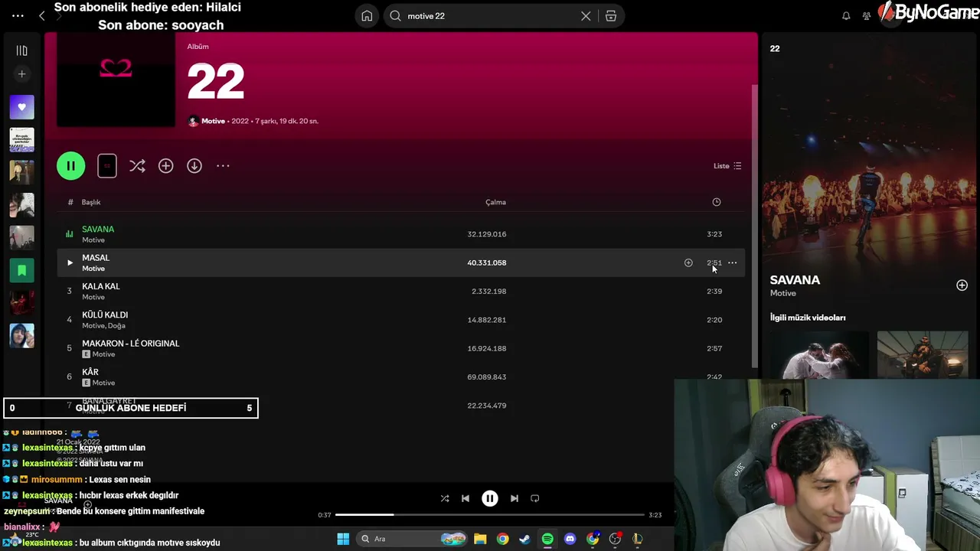Skip to the previous track
The height and width of the screenshot is (551, 980).
465,498
